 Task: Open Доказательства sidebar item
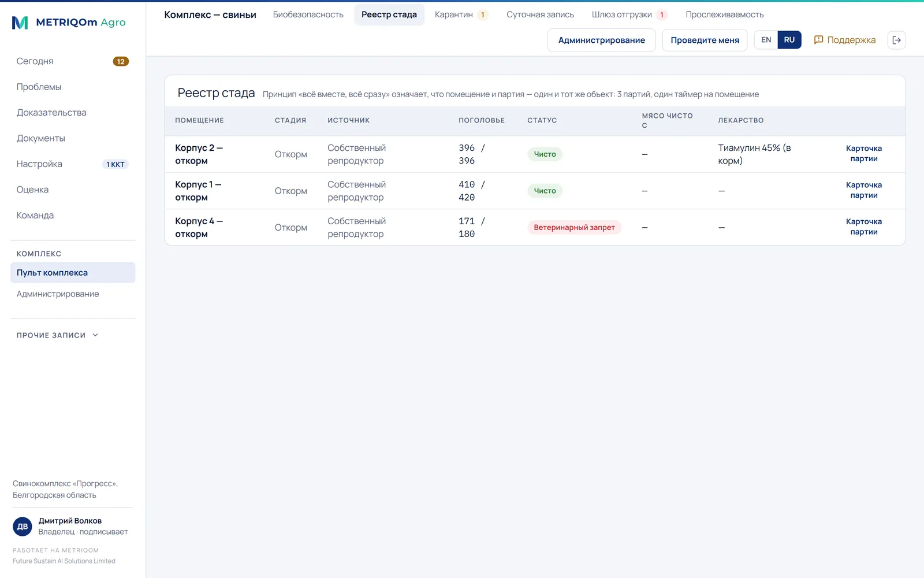point(73,113)
